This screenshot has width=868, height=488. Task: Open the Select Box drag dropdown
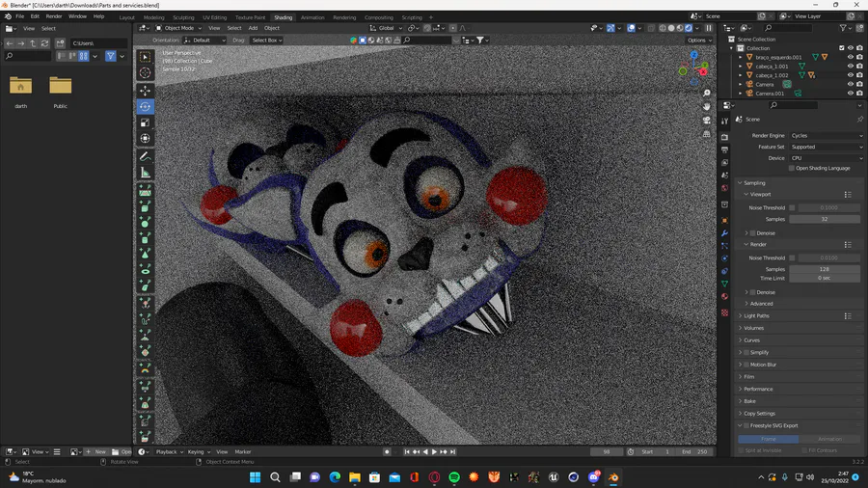[x=267, y=40]
